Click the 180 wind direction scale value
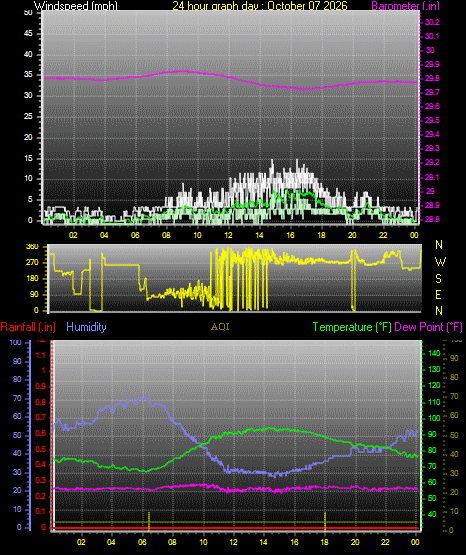This screenshot has width=466, height=555. click(x=32, y=279)
